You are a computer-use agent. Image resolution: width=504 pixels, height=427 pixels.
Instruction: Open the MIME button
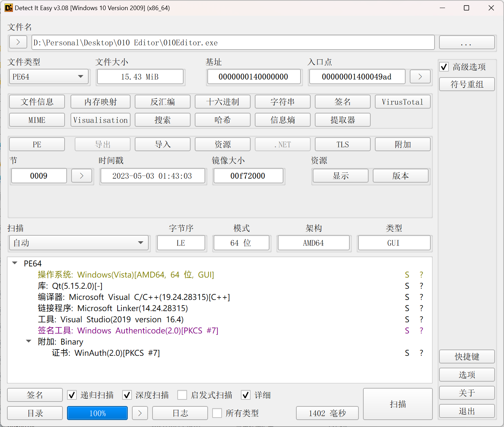click(x=37, y=120)
